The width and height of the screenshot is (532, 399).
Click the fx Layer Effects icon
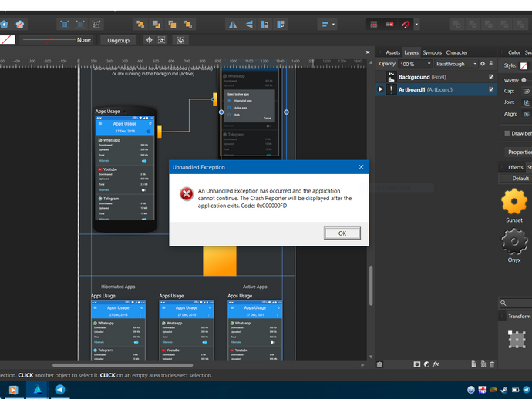(x=436, y=364)
